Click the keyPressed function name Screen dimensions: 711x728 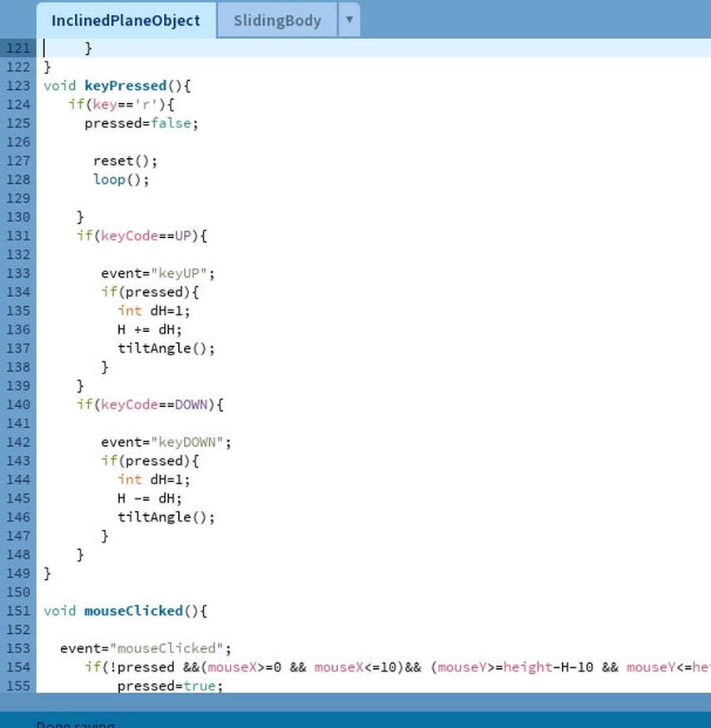point(126,86)
